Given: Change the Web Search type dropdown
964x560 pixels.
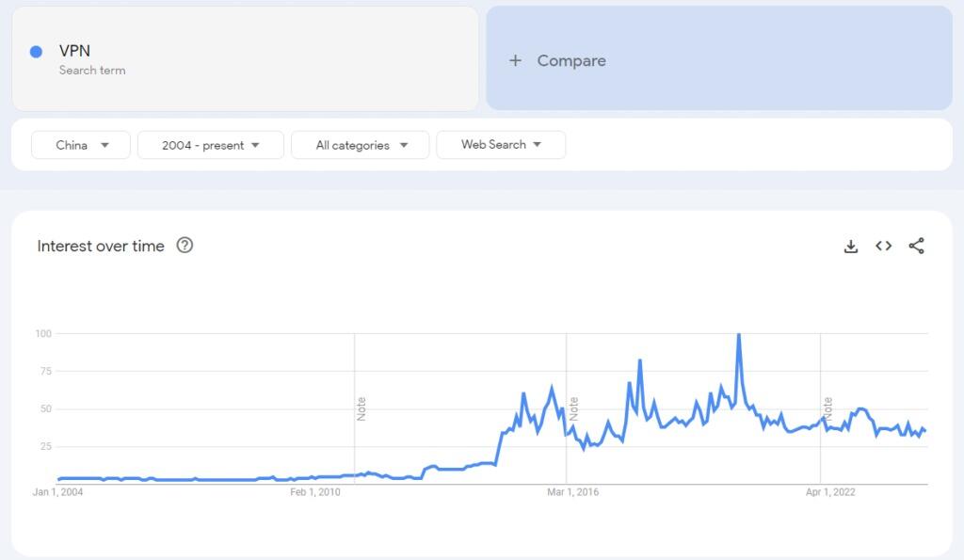Looking at the screenshot, I should pos(501,145).
